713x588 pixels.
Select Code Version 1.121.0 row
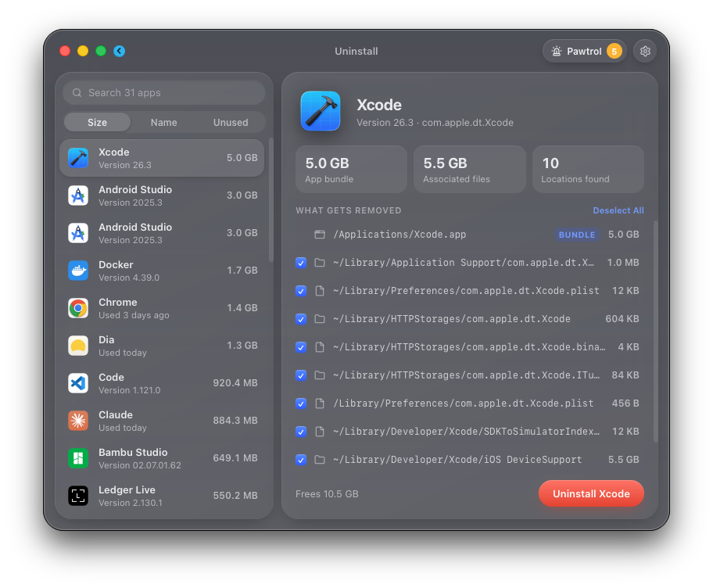coord(162,383)
